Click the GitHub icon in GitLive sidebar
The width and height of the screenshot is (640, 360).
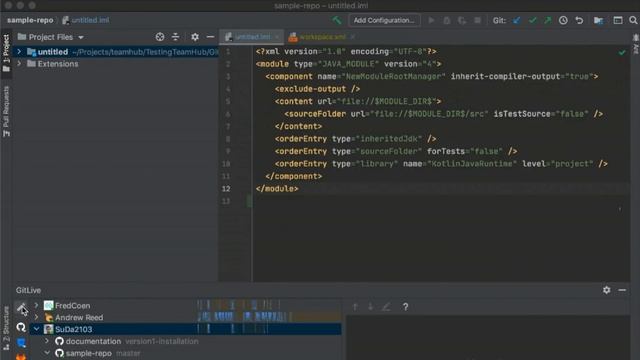point(21,327)
